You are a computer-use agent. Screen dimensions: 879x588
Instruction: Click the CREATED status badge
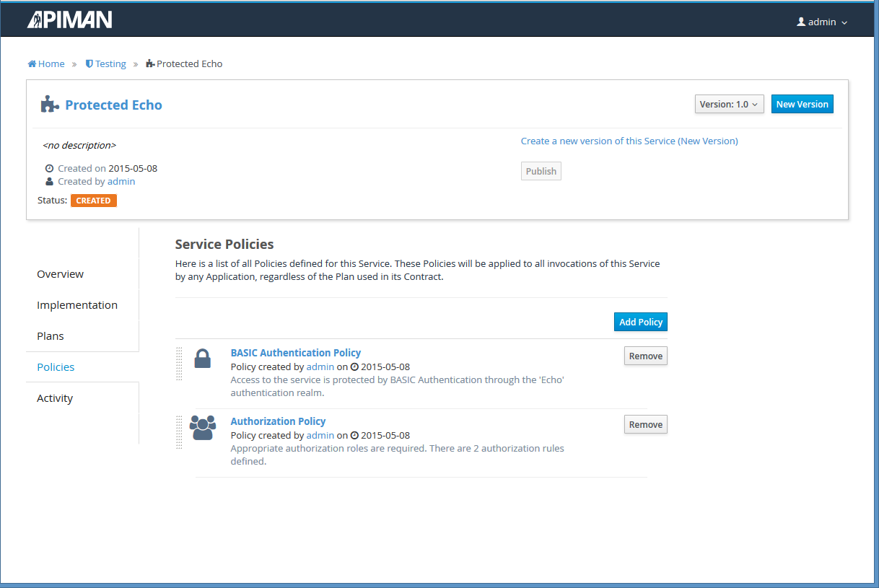point(94,201)
